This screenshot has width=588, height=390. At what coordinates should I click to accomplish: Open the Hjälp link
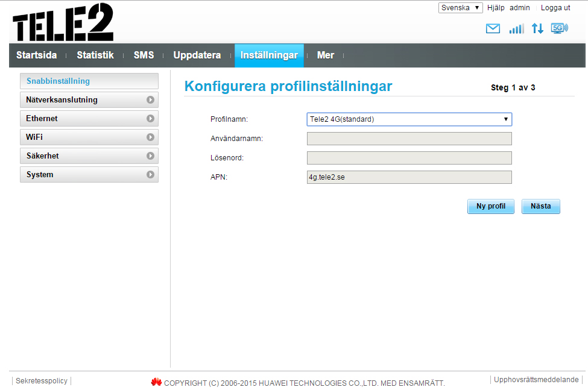(496, 8)
